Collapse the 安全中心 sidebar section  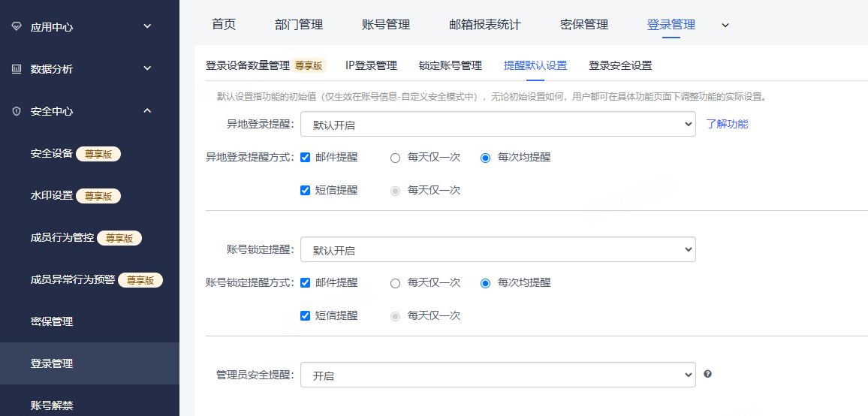(x=147, y=111)
